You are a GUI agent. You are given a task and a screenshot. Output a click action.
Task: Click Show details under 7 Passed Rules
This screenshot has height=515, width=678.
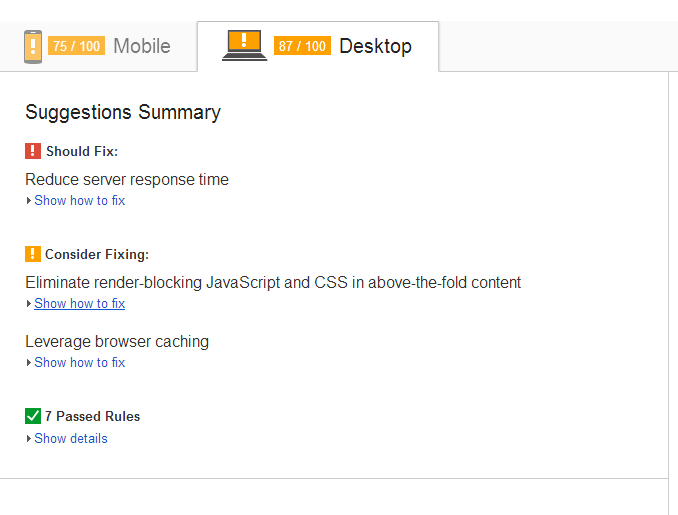(71, 438)
